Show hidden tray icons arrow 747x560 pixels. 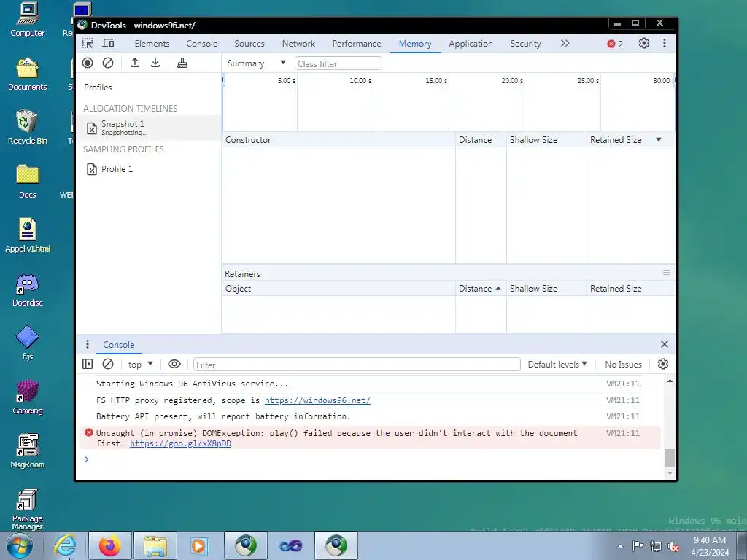(x=620, y=546)
